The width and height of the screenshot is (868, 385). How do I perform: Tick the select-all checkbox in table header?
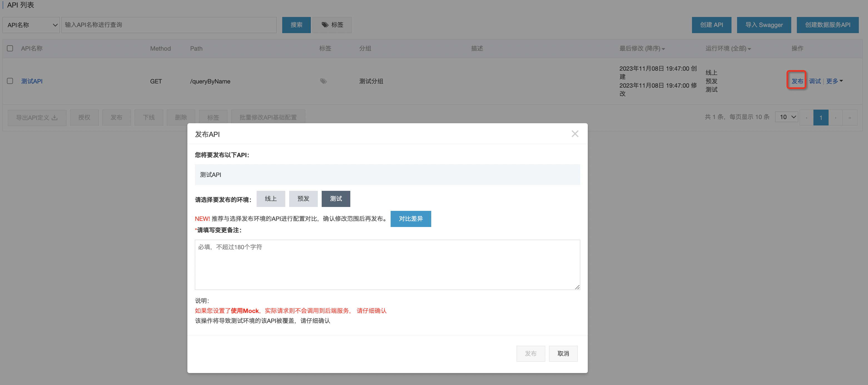tap(10, 48)
